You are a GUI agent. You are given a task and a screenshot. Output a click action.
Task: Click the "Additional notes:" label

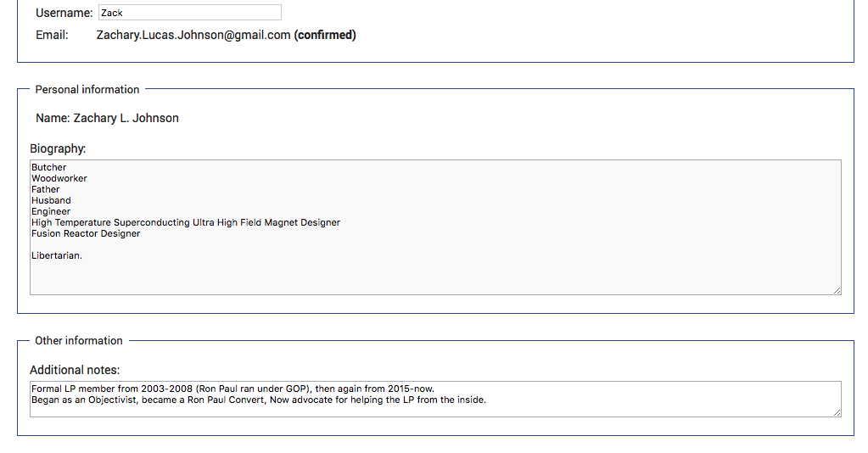(75, 370)
